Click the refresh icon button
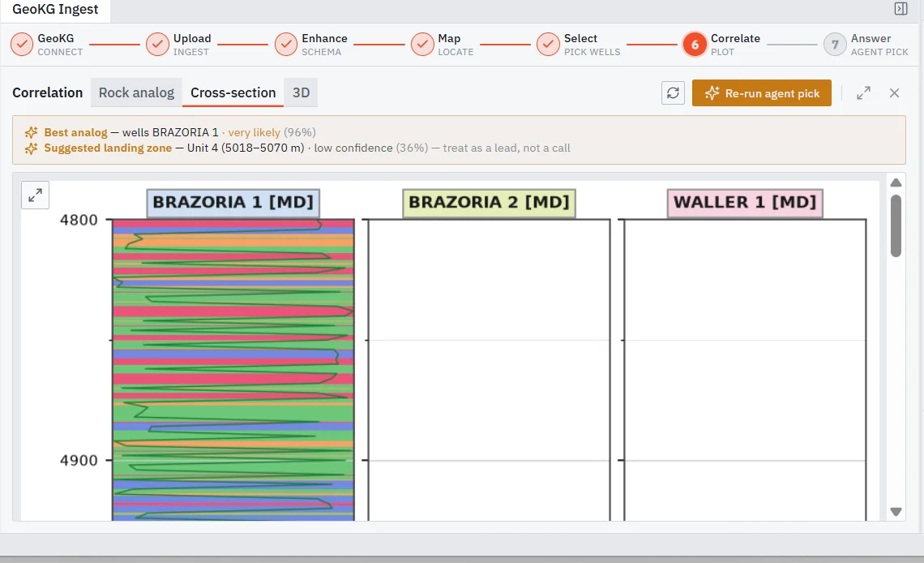The height and width of the screenshot is (563, 924). coord(673,93)
